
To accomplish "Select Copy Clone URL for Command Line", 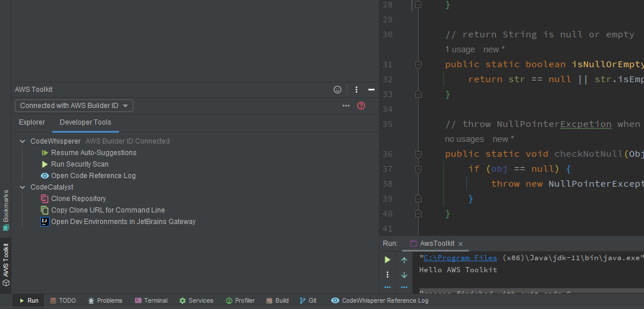I will point(108,210).
